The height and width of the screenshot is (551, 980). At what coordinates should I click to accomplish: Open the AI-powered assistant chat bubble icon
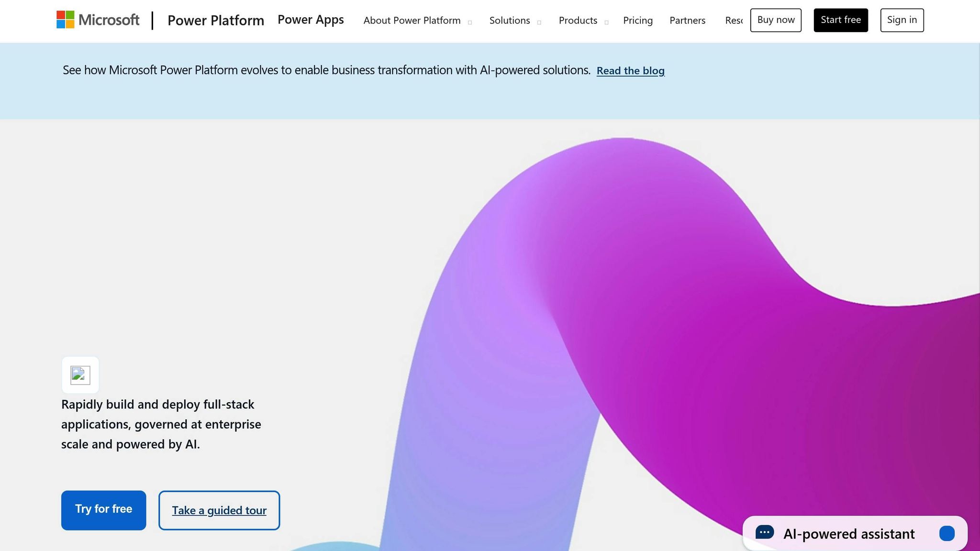point(764,532)
